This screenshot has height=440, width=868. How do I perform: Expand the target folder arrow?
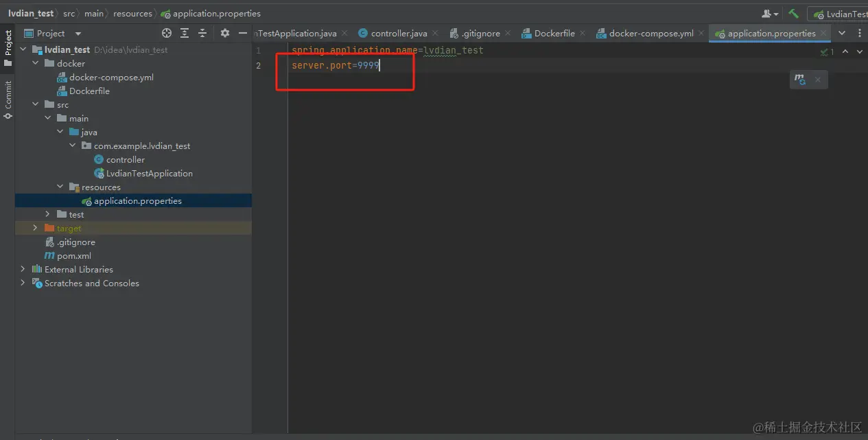(35, 228)
